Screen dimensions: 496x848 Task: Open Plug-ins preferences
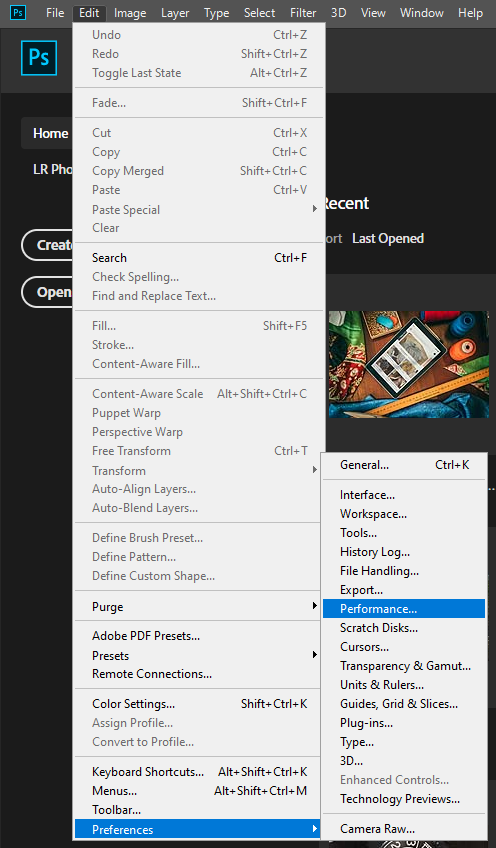click(404, 723)
